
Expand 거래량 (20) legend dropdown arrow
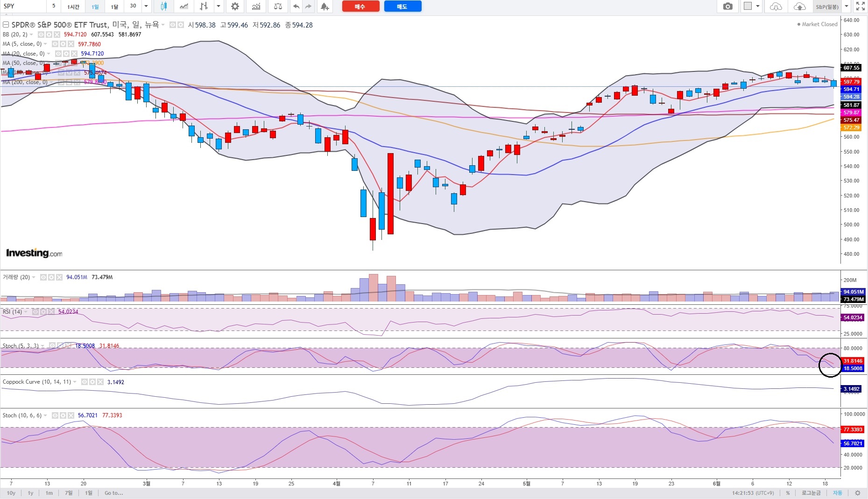[x=34, y=277]
